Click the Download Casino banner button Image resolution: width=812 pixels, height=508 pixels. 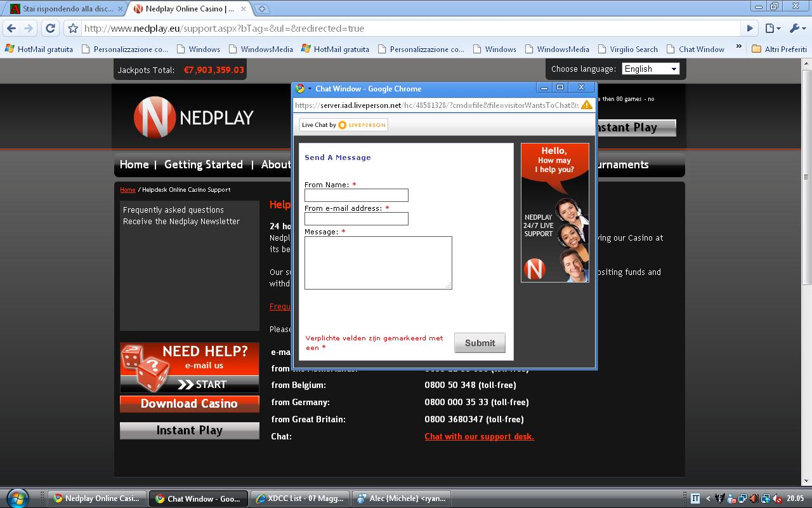189,404
